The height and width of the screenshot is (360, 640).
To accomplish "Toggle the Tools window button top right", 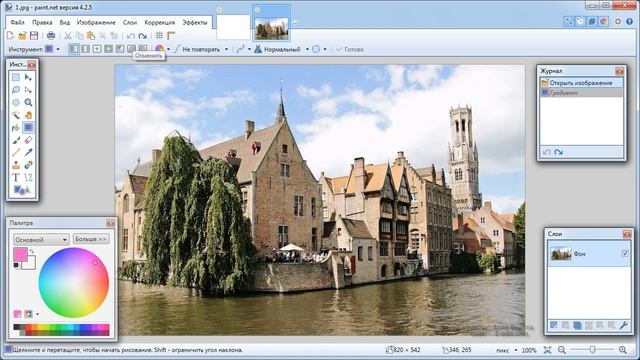I will [568, 21].
